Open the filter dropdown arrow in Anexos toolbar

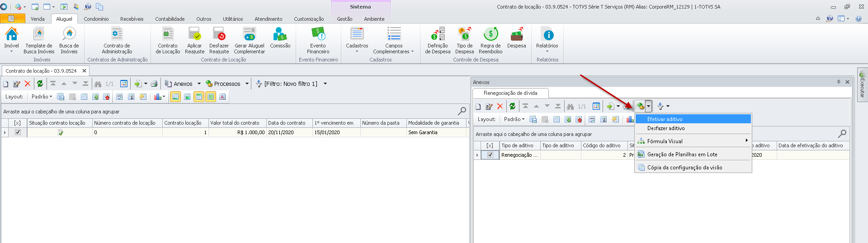(668, 107)
